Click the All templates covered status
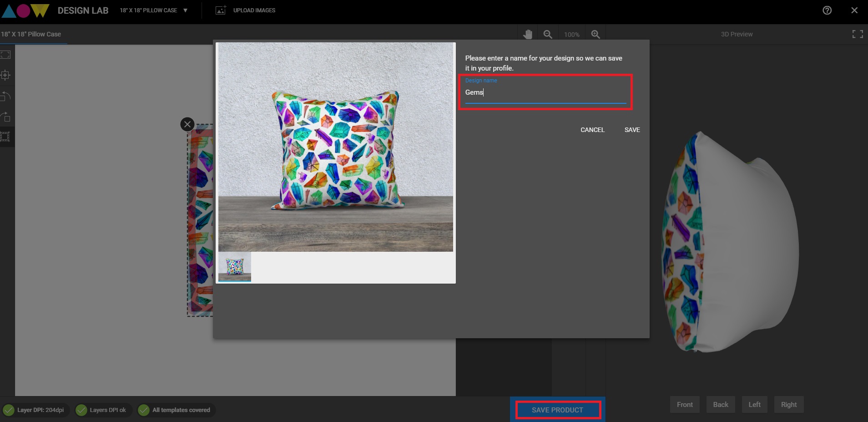The image size is (868, 422). pyautogui.click(x=176, y=410)
